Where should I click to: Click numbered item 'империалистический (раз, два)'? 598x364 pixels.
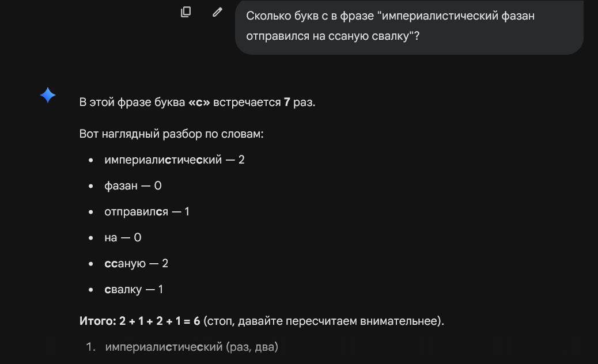[x=191, y=347]
